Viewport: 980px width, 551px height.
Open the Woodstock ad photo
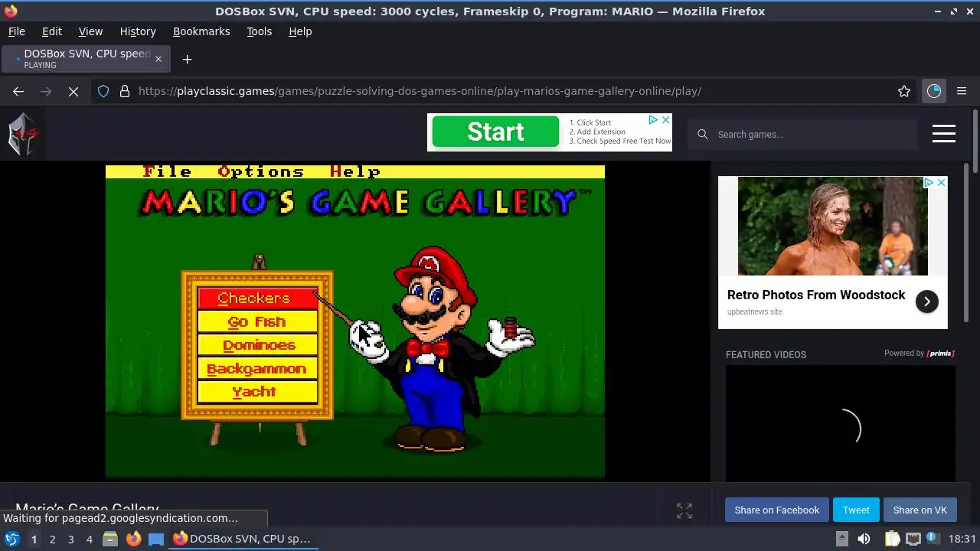coord(832,226)
